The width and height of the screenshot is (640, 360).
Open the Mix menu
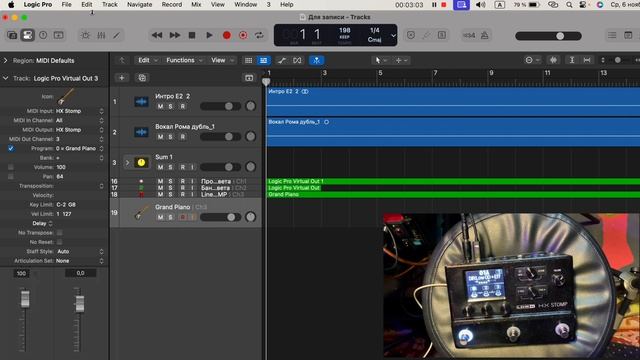pos(196,4)
